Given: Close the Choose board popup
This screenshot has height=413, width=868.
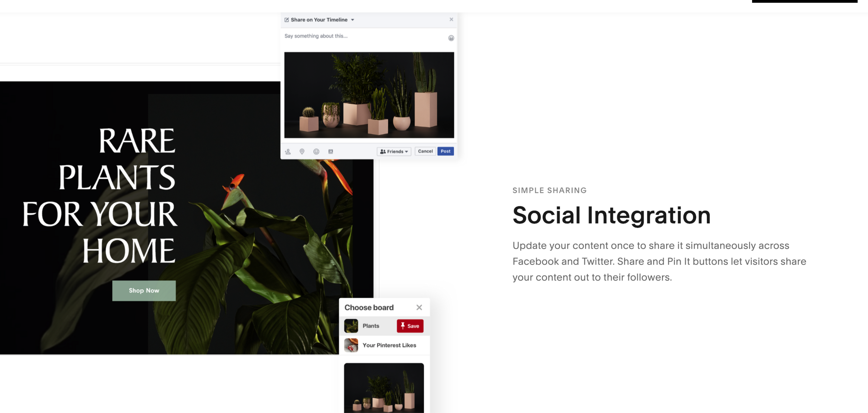Looking at the screenshot, I should tap(419, 307).
